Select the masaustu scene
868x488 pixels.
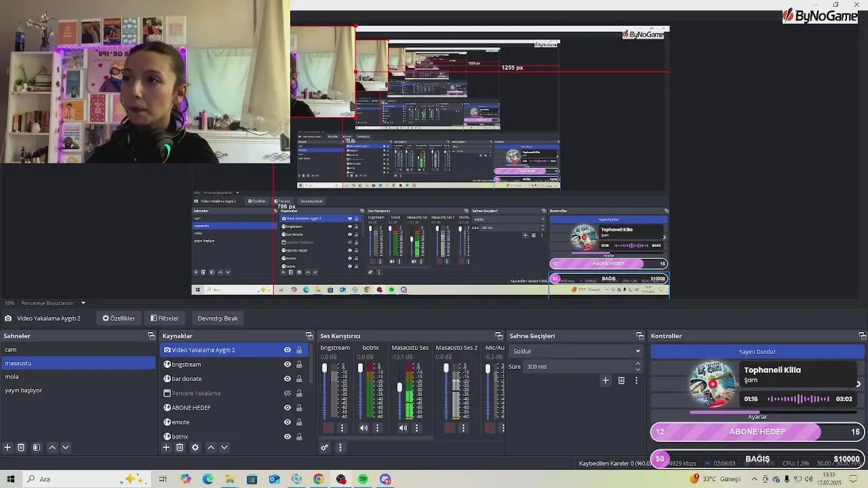(x=78, y=363)
